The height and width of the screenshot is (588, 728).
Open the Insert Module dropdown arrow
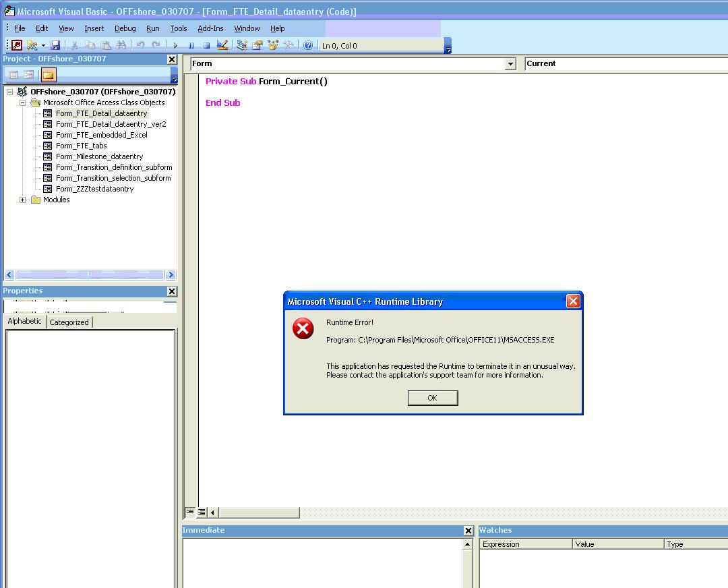[x=43, y=45]
